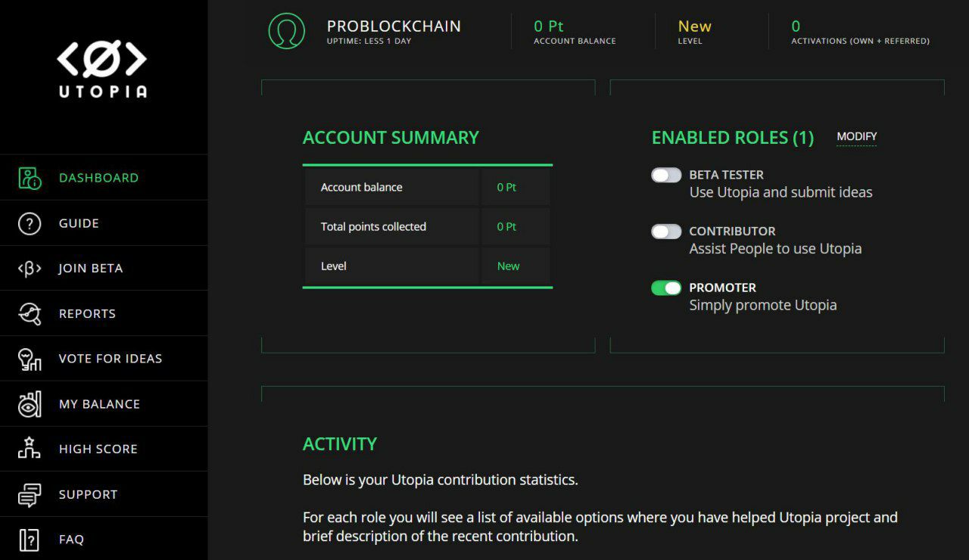This screenshot has width=969, height=560.
Task: Open the Support chat bubble icon
Action: click(30, 494)
